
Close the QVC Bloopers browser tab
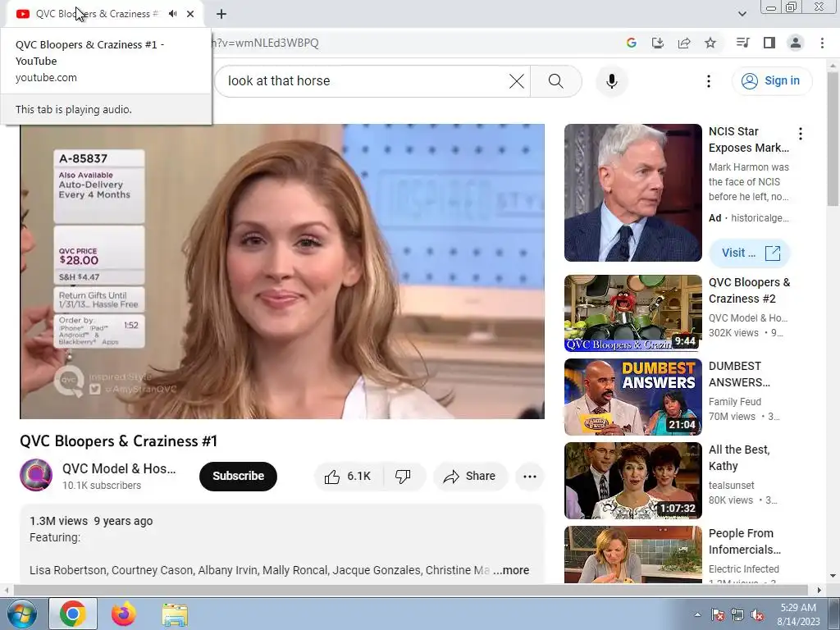pyautogui.click(x=190, y=14)
